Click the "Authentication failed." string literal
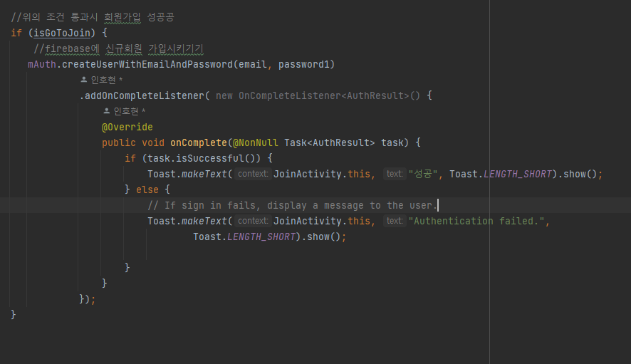 [x=476, y=221]
